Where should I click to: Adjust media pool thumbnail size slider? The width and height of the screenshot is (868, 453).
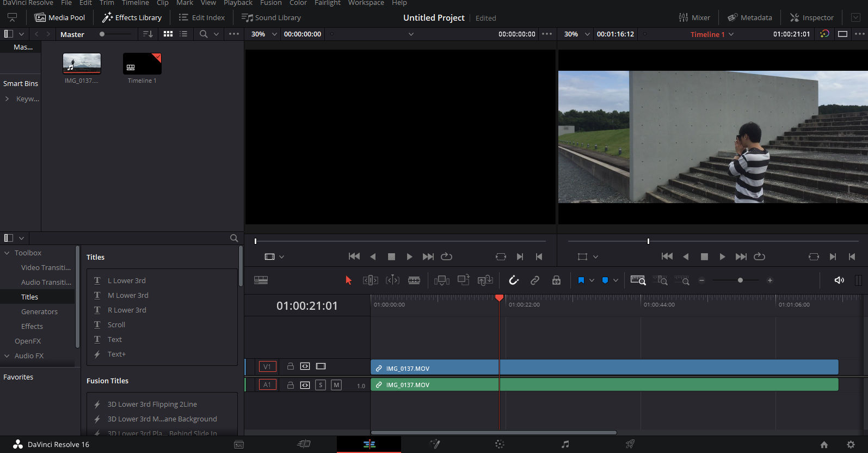click(102, 34)
